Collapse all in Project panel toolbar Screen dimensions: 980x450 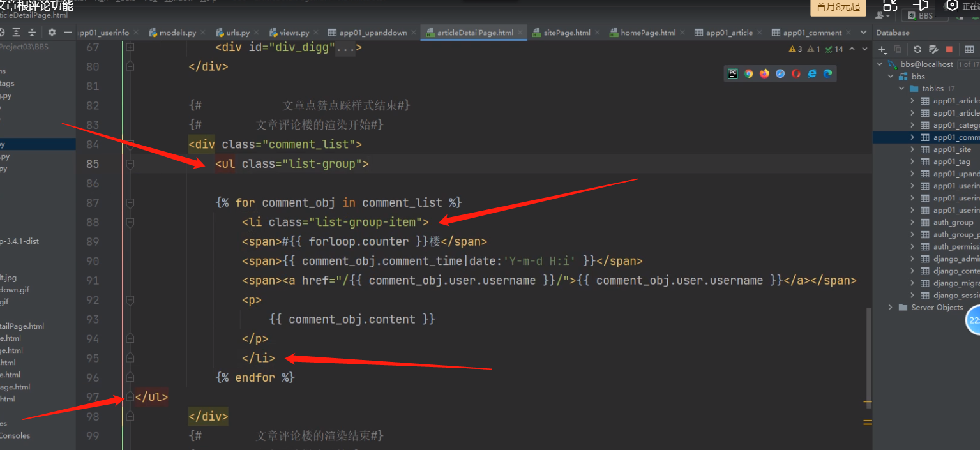coord(32,33)
